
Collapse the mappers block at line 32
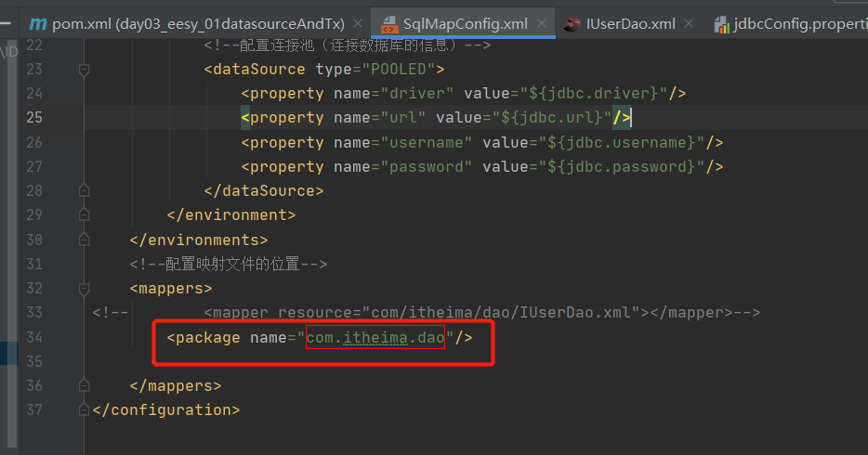(x=85, y=289)
